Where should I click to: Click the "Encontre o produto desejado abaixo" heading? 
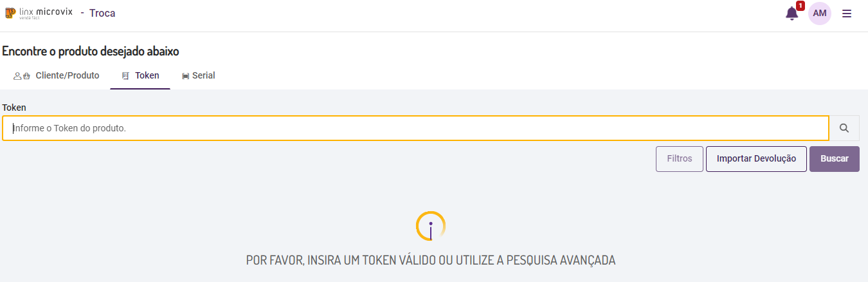click(91, 51)
